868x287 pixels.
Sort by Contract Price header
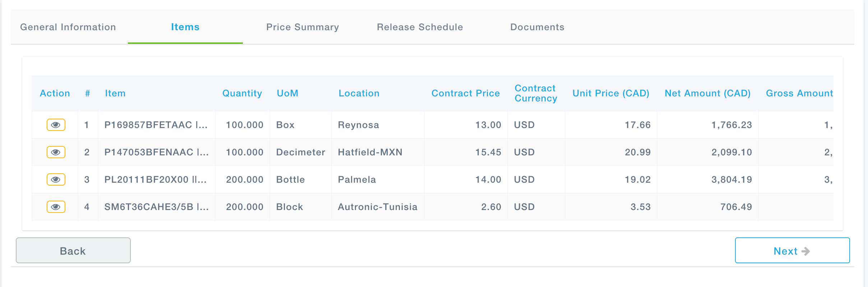click(x=465, y=93)
